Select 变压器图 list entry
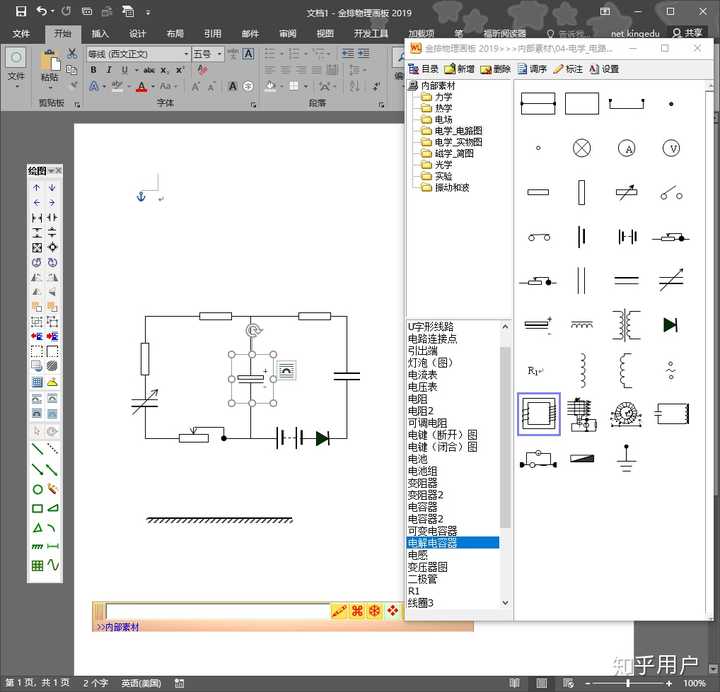Screen dimensions: 720x692 click(x=428, y=567)
